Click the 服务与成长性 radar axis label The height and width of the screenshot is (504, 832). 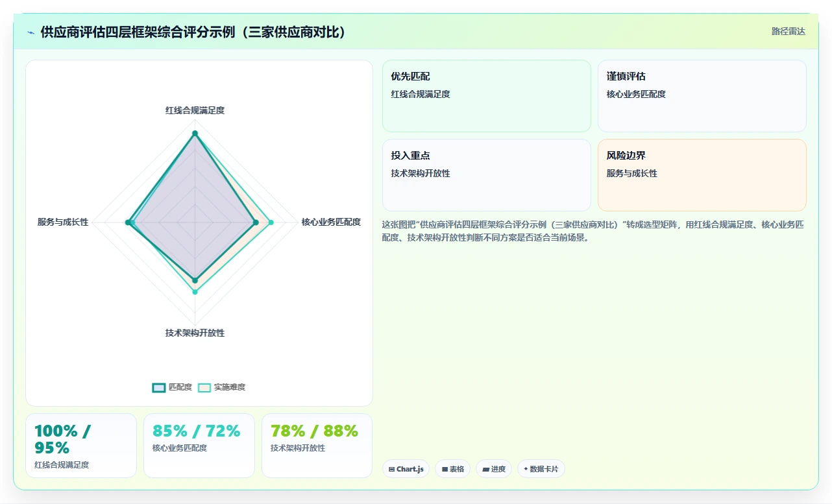coord(63,222)
